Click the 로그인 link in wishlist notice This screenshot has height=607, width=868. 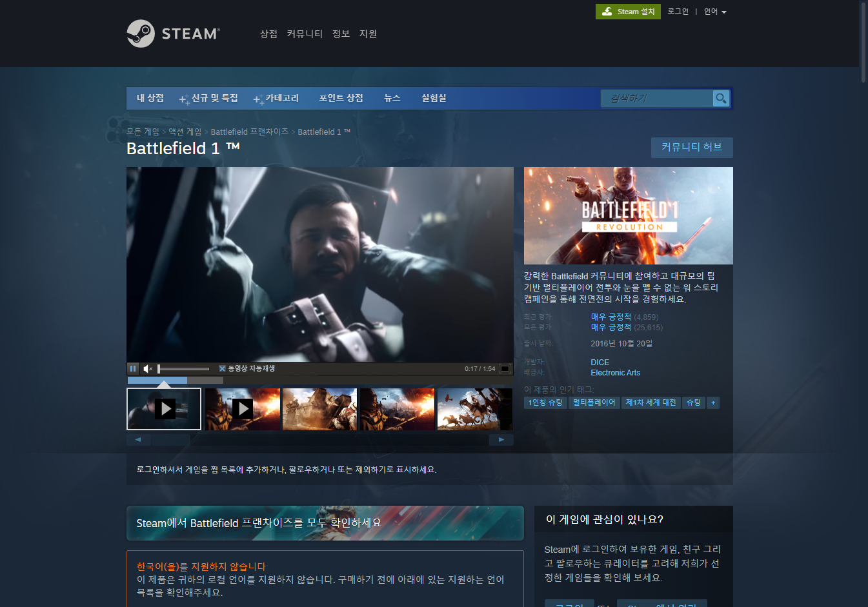[x=148, y=470]
